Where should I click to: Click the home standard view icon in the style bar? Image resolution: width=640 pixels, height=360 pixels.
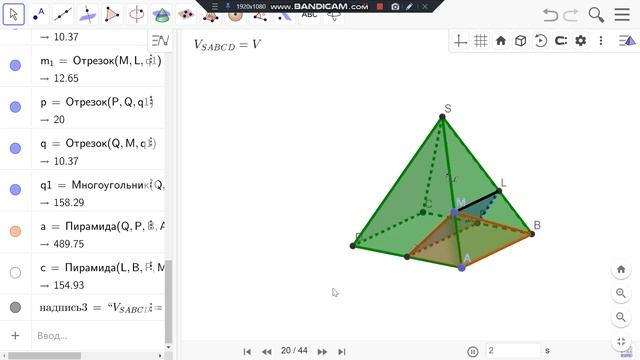coord(501,41)
